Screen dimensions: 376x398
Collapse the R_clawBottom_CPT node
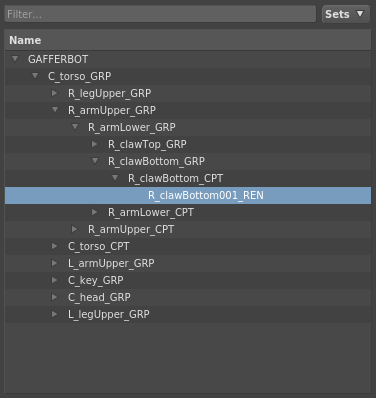[115, 178]
